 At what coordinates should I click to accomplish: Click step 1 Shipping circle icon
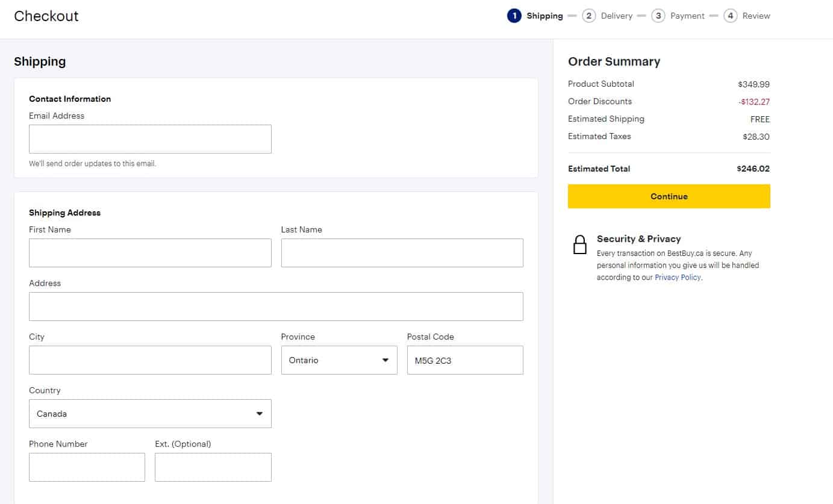coord(514,16)
